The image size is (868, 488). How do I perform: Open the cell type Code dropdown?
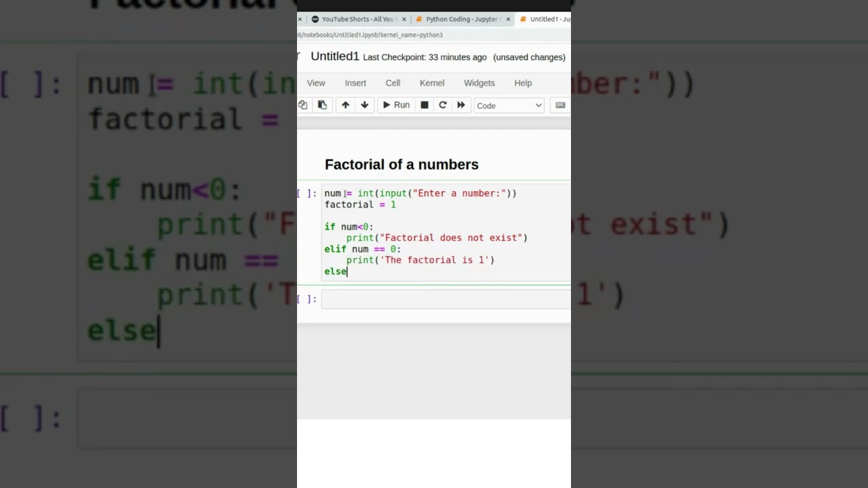[509, 106]
